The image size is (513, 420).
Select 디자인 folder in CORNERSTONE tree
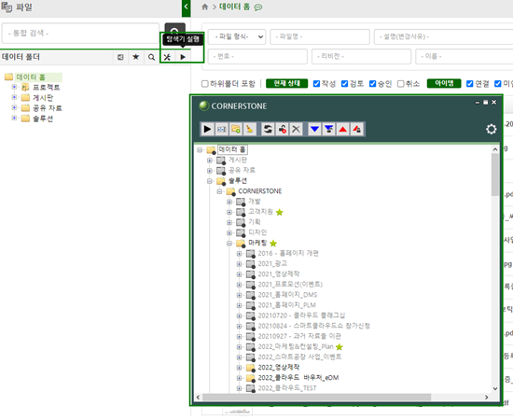click(257, 232)
